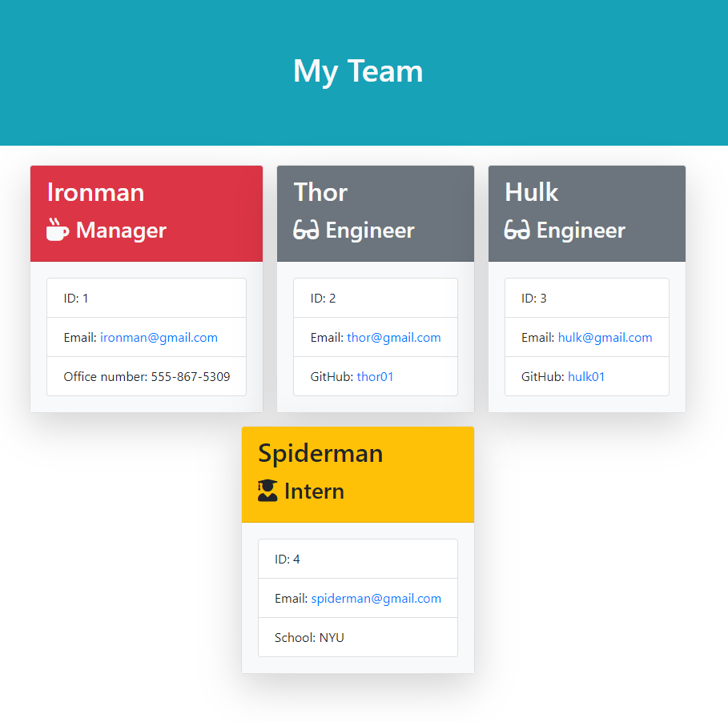
Task: Click the Hulk name heading
Action: (x=531, y=192)
